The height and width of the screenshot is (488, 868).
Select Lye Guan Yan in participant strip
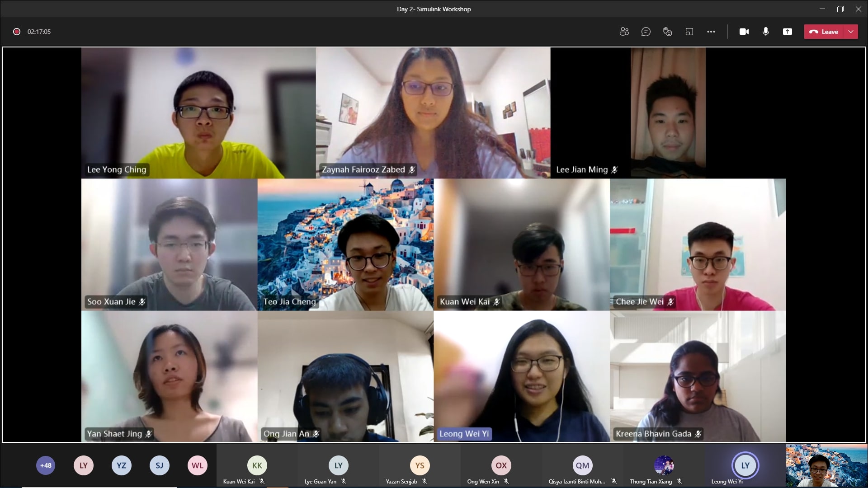[x=338, y=466]
